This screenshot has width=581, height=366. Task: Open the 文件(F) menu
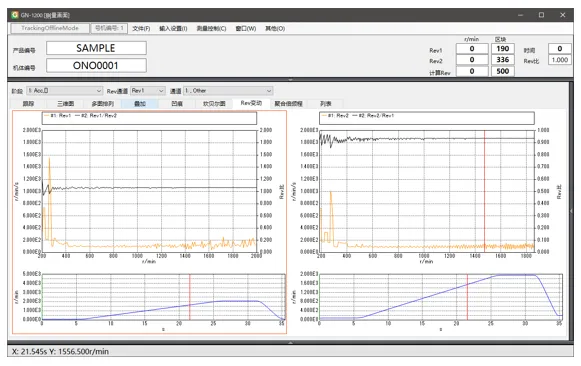click(x=141, y=29)
